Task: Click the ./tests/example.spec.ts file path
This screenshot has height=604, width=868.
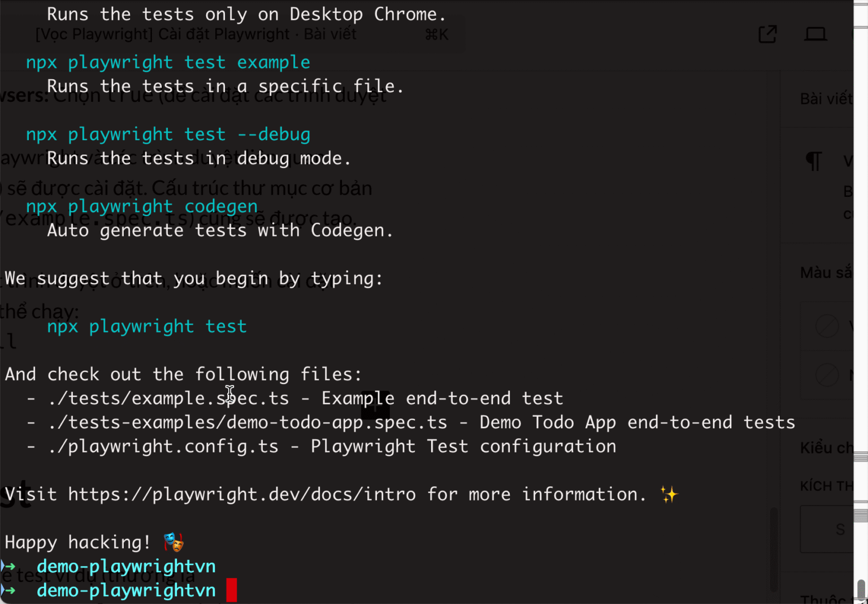Action: [x=168, y=398]
